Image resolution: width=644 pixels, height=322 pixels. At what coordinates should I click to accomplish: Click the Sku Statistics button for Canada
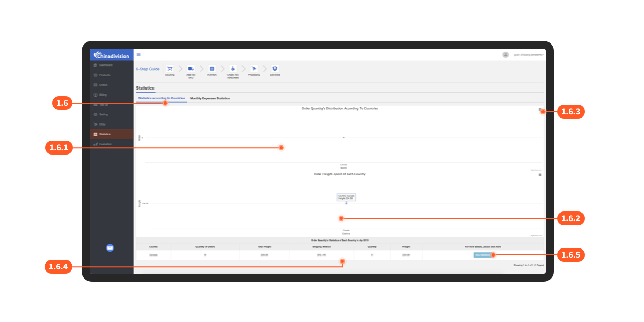[482, 255]
